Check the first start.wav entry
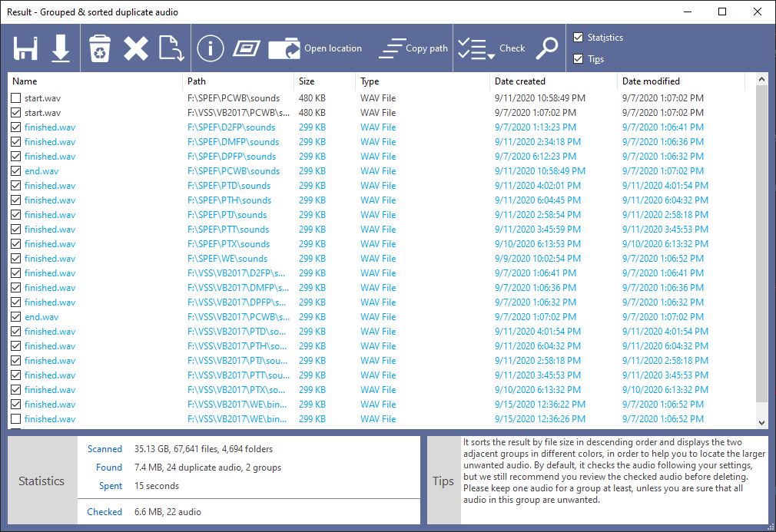The image size is (776, 532). pyautogui.click(x=14, y=97)
